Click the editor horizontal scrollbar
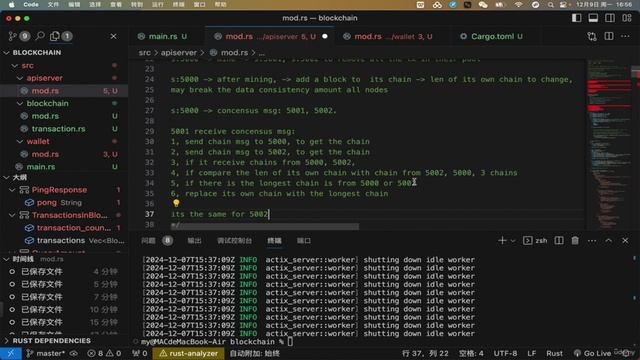 265,226
